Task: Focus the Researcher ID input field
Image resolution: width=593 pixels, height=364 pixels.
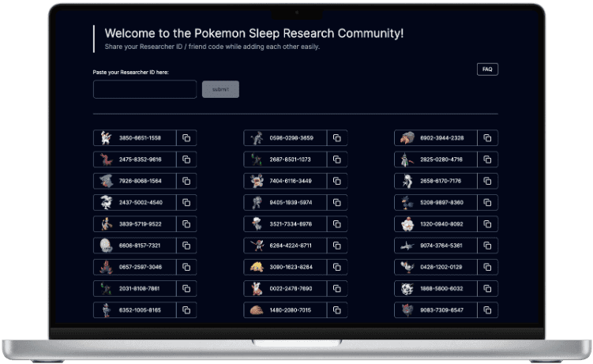Action: (x=144, y=89)
